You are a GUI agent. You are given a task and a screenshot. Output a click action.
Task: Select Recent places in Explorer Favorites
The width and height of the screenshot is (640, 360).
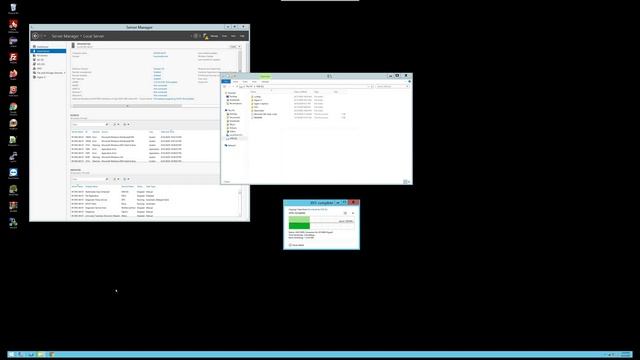click(x=235, y=103)
